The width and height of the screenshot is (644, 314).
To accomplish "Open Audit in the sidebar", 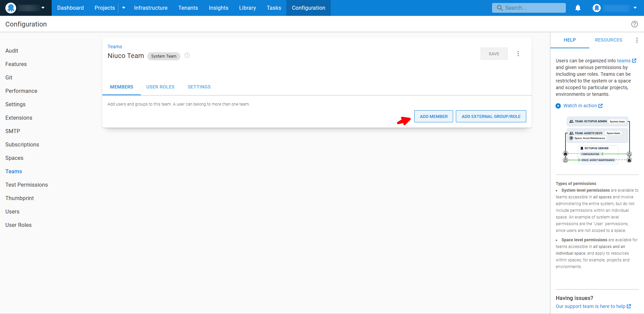I will click(12, 51).
